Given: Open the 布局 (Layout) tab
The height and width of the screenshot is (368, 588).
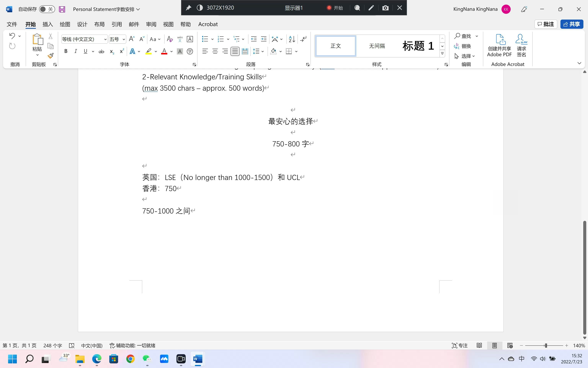Looking at the screenshot, I should [x=99, y=24].
